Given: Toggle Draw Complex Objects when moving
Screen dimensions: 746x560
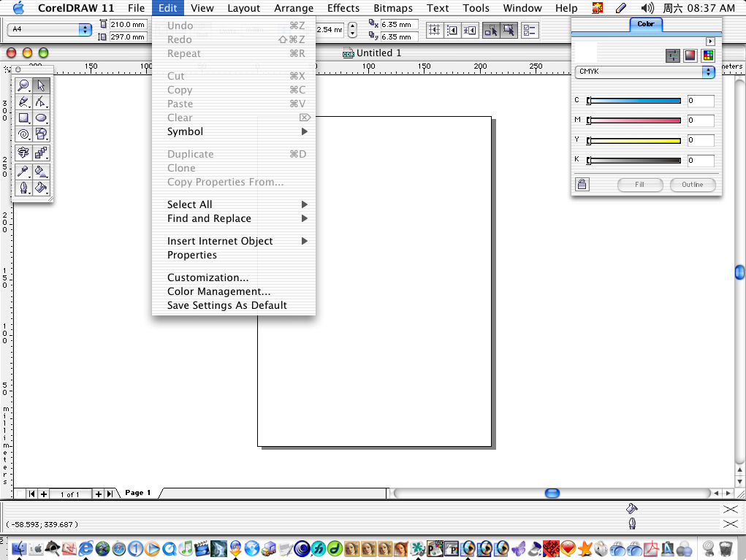Looking at the screenshot, I should [491, 31].
